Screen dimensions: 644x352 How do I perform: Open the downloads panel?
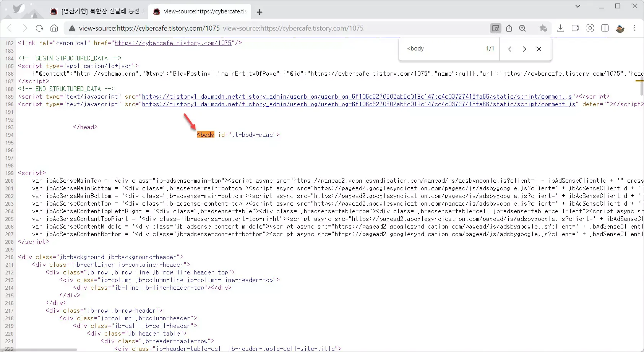(x=560, y=28)
